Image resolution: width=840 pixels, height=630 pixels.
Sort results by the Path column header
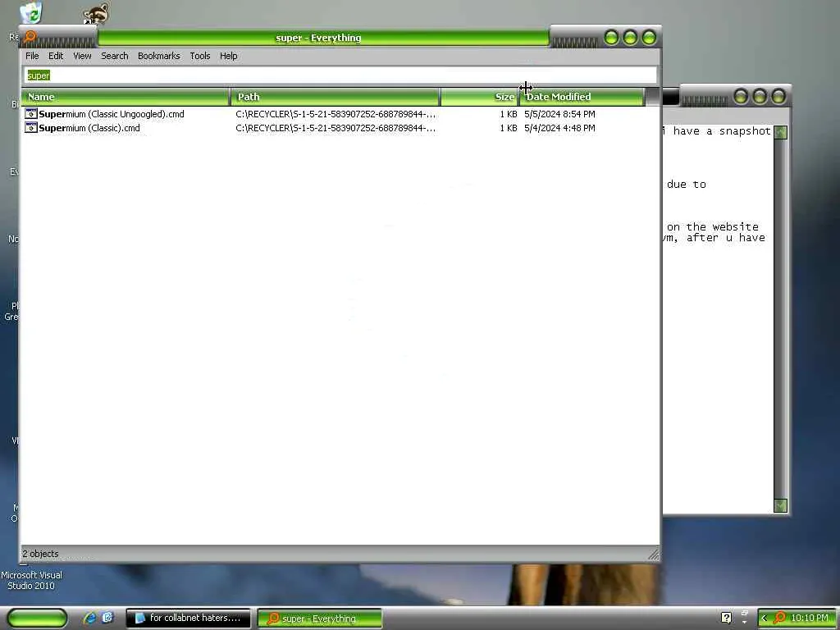point(336,97)
